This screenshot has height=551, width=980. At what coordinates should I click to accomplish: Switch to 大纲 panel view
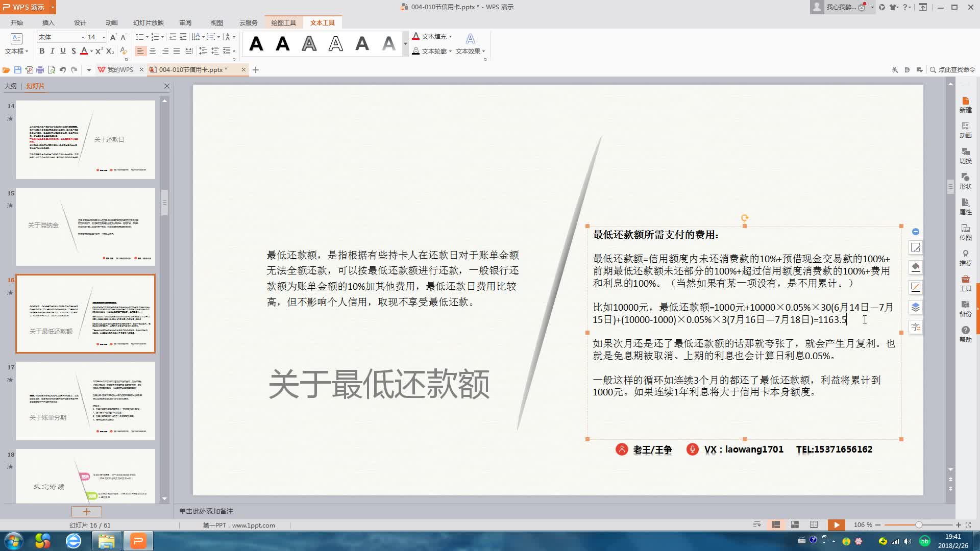pyautogui.click(x=11, y=86)
